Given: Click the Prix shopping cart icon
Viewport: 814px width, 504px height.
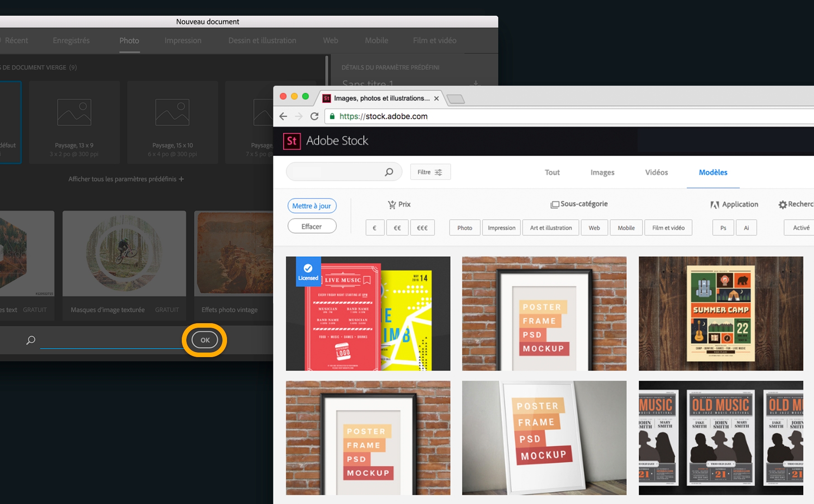Looking at the screenshot, I should coord(392,204).
